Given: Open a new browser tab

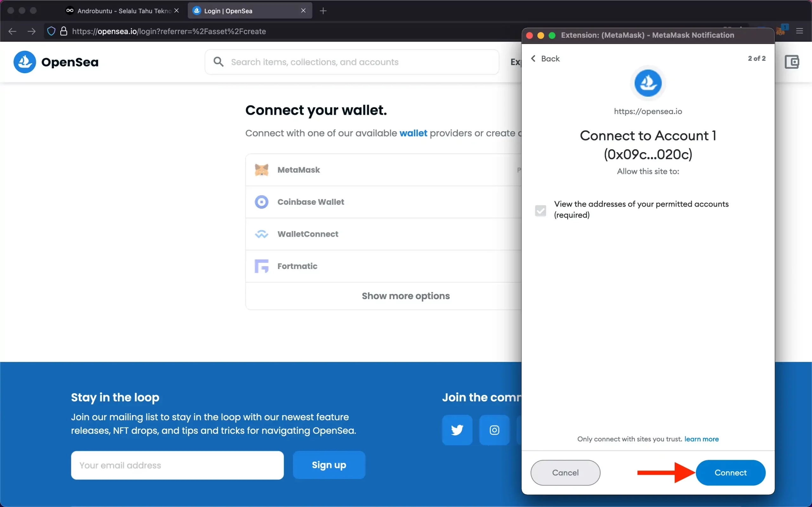Looking at the screenshot, I should point(323,11).
